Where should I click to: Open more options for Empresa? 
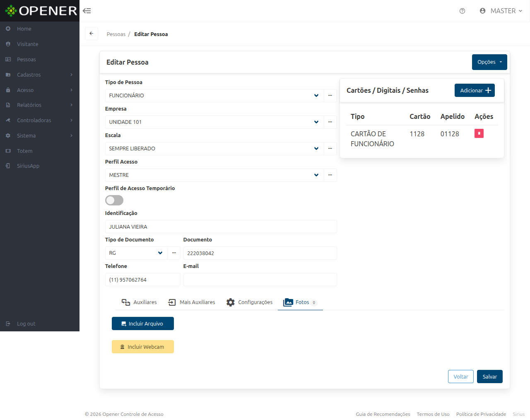(330, 122)
